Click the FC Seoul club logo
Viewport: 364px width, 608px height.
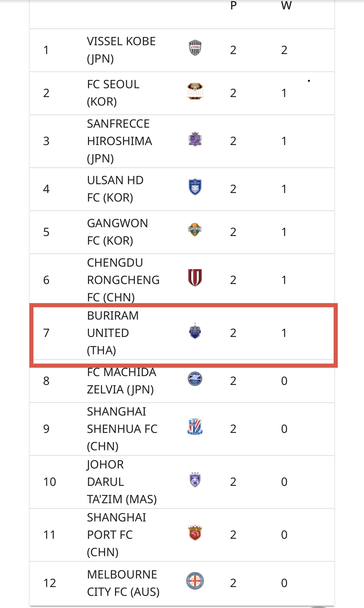click(x=195, y=91)
